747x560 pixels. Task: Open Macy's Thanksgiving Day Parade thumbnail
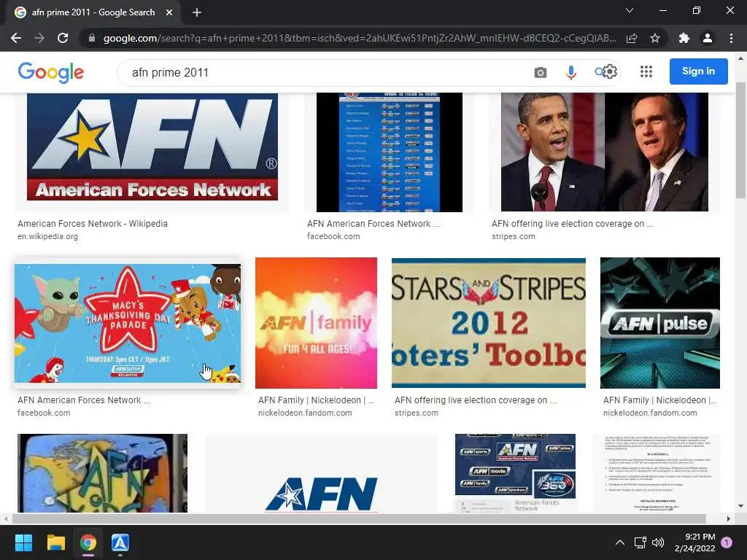pos(128,323)
